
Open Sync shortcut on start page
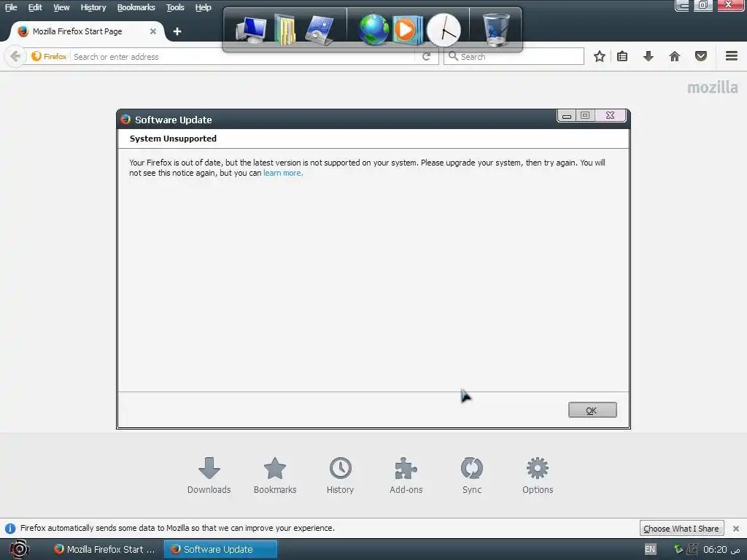[472, 475]
